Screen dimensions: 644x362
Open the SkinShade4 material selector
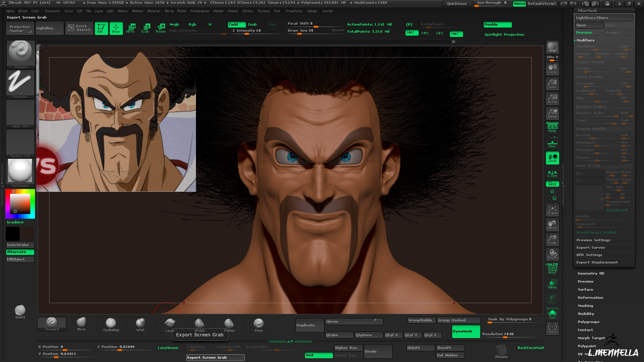pyautogui.click(x=21, y=173)
